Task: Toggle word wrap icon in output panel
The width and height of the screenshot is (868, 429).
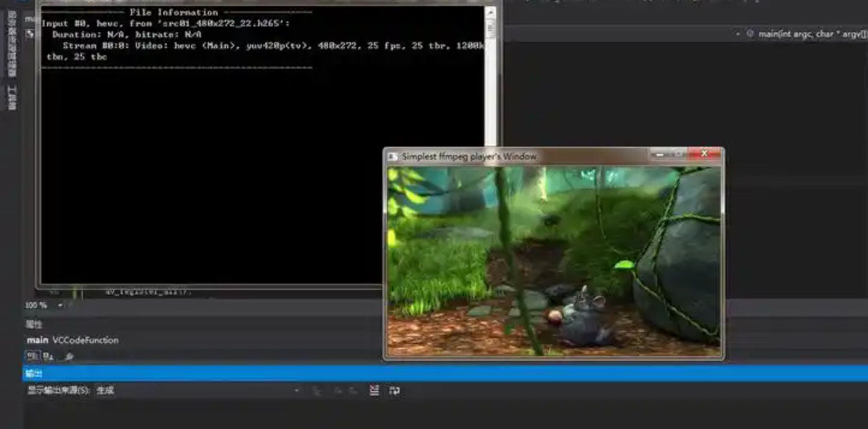Action: (394, 391)
